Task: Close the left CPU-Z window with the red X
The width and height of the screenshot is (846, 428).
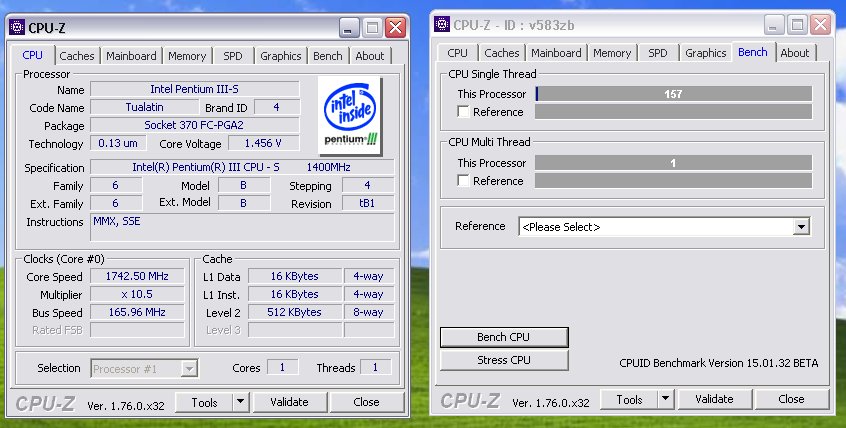Action: [395, 28]
